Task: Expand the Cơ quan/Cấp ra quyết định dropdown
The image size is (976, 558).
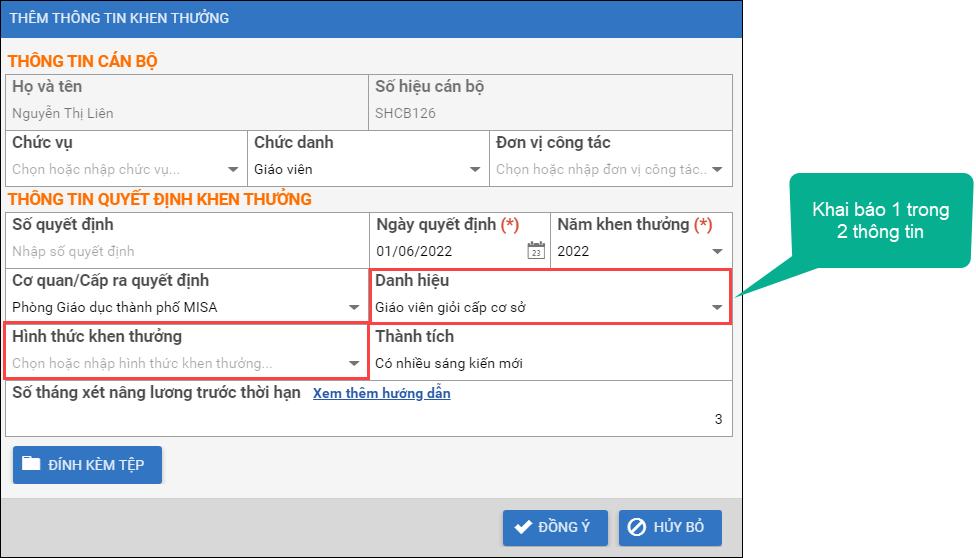Action: (x=354, y=308)
